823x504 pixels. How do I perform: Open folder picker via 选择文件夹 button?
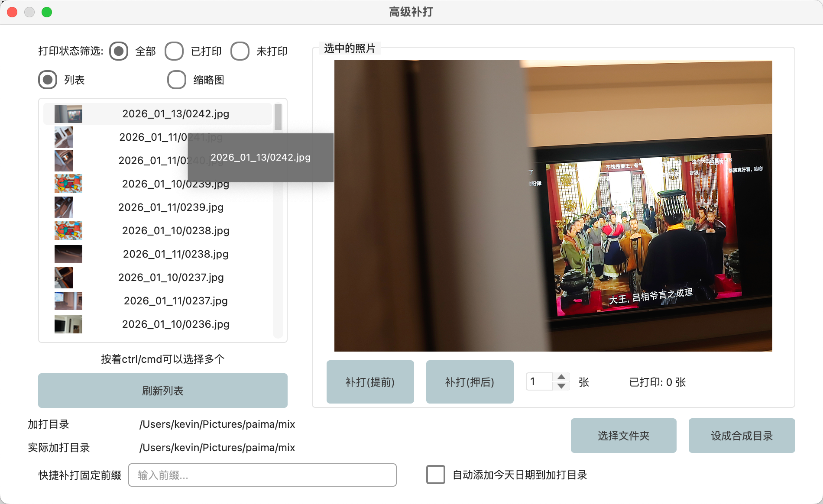[x=623, y=436]
